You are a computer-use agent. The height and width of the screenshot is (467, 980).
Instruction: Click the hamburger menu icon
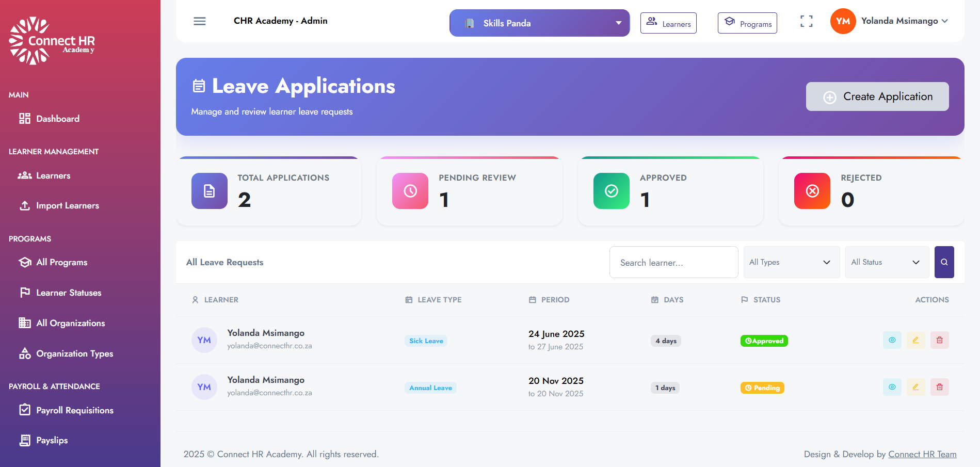point(200,21)
